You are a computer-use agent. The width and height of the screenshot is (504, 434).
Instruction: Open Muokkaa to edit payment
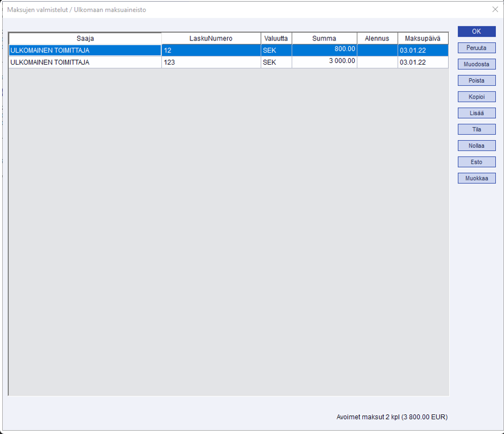[x=476, y=178]
